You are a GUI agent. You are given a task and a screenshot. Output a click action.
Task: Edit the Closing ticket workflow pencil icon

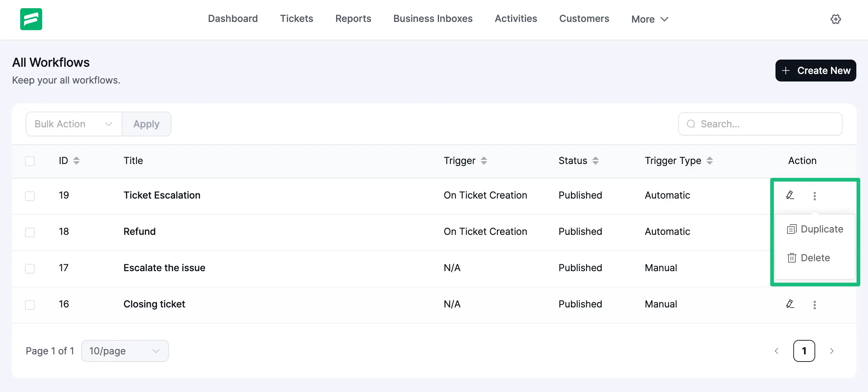pos(790,304)
